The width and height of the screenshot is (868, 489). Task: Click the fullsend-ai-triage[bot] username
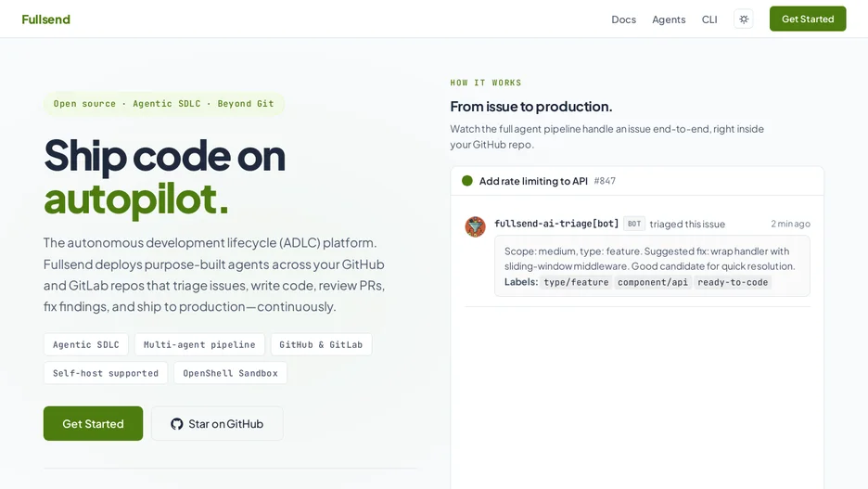tap(556, 224)
